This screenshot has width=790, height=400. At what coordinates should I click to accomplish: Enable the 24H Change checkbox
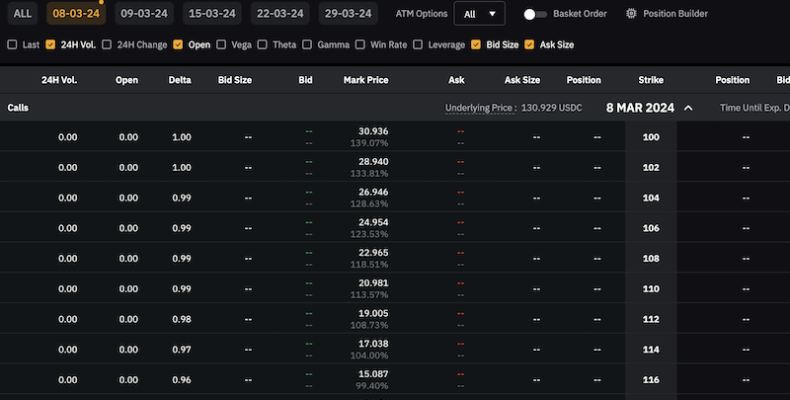[x=108, y=45]
